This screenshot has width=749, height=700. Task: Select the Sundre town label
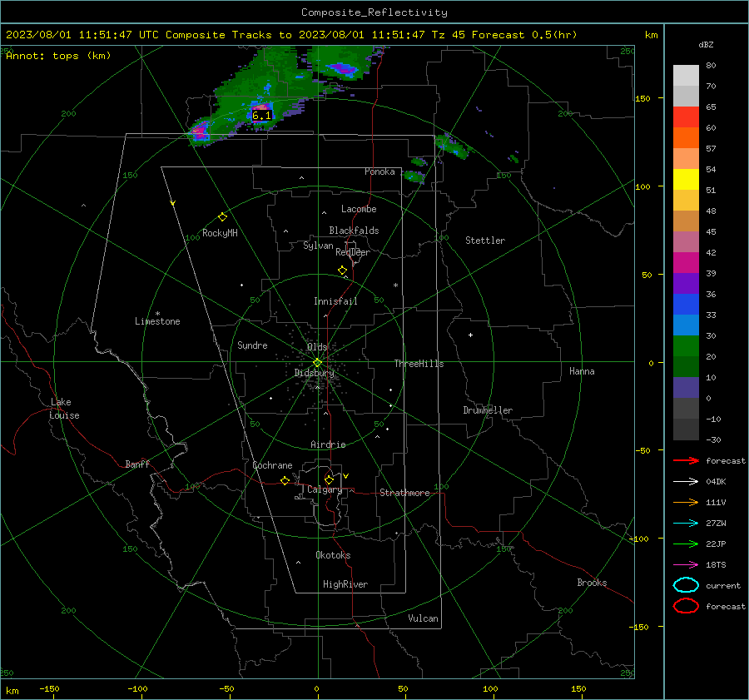[x=252, y=345]
